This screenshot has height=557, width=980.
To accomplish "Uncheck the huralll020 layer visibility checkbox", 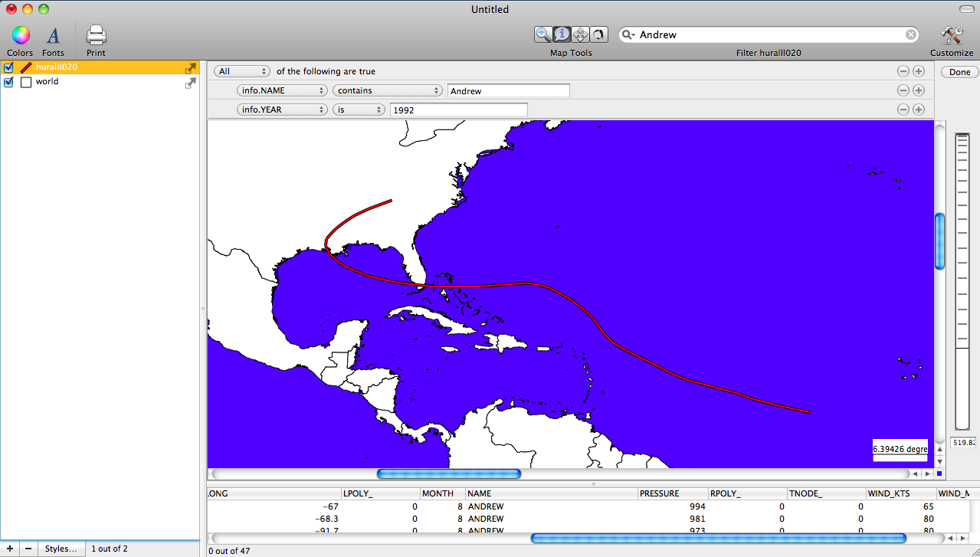I will coord(8,67).
